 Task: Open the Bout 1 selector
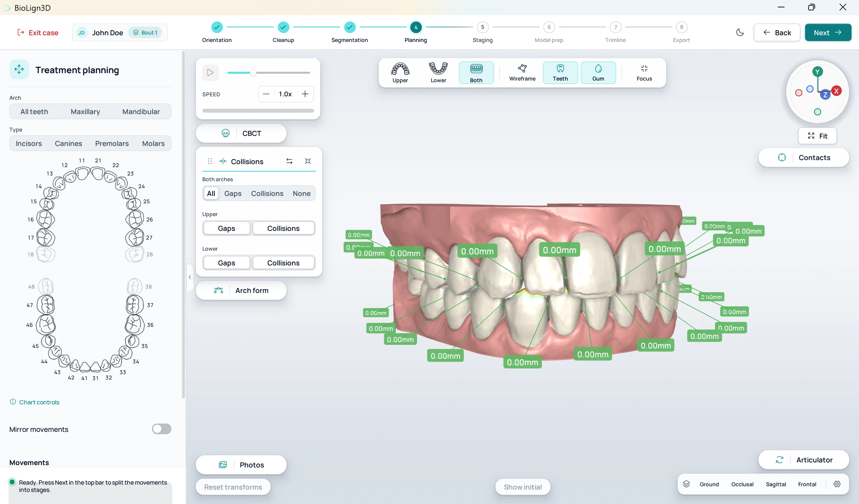(145, 32)
